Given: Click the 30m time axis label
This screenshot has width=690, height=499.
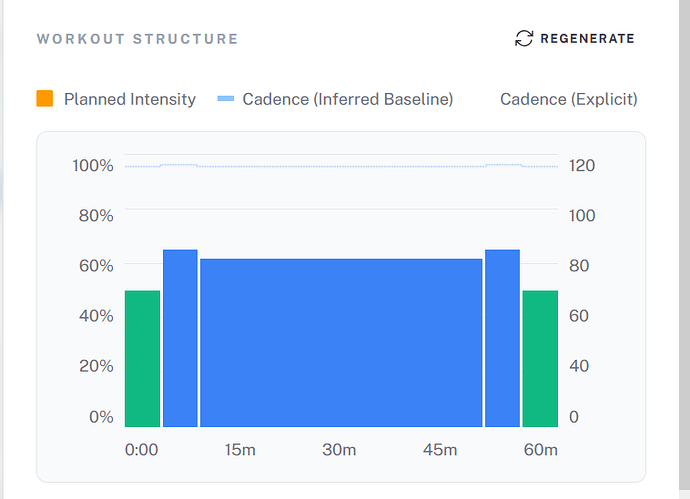Looking at the screenshot, I should pos(339,450).
